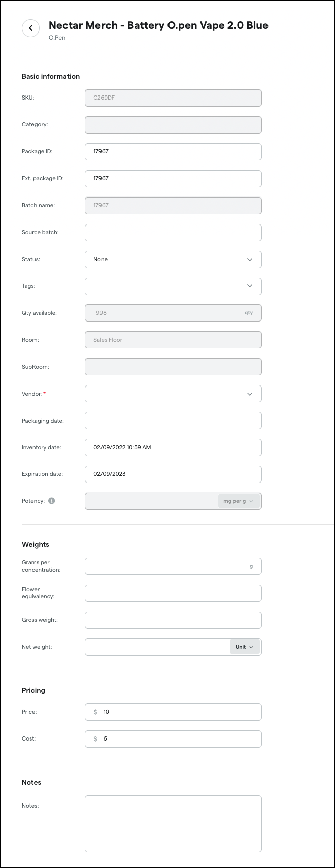Viewport: 335px width, 868px height.
Task: Select the Cost field showing 6
Action: pyautogui.click(x=173, y=738)
